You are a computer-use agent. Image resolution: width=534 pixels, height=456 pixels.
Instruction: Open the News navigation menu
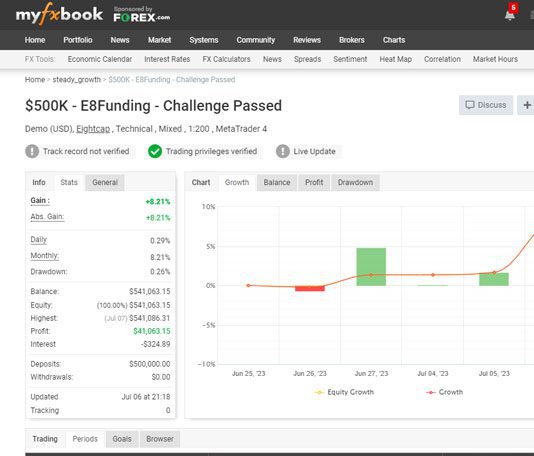pyautogui.click(x=120, y=40)
